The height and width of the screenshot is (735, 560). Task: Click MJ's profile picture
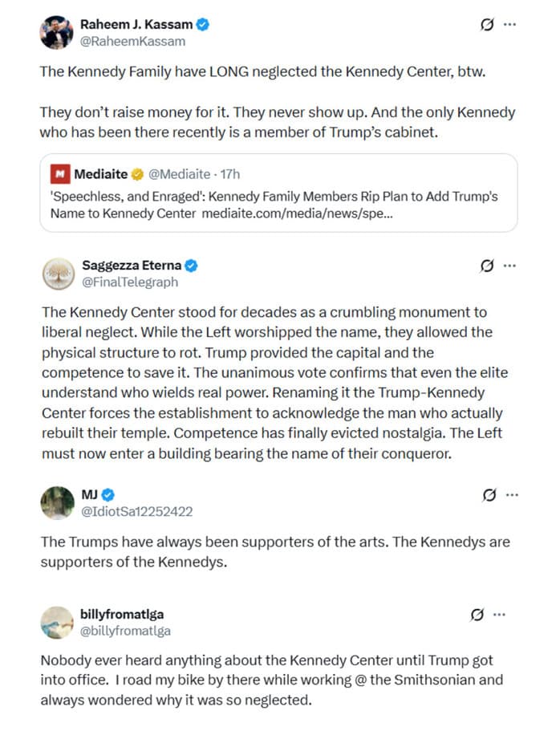[x=57, y=503]
